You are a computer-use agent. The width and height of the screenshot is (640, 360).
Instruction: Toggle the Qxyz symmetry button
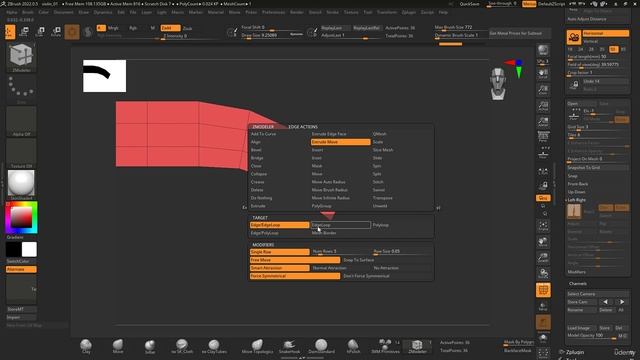pos(543,198)
